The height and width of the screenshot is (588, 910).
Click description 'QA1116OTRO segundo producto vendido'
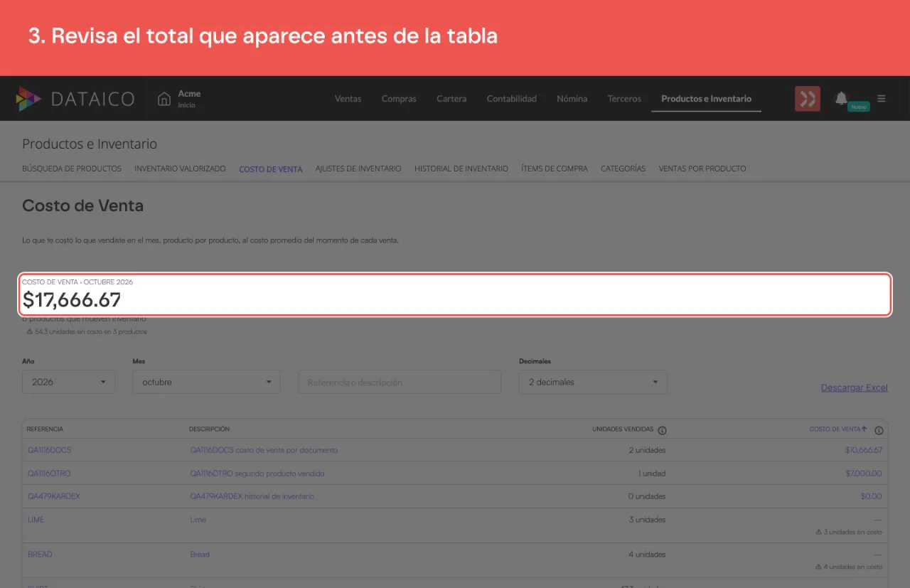coord(257,474)
